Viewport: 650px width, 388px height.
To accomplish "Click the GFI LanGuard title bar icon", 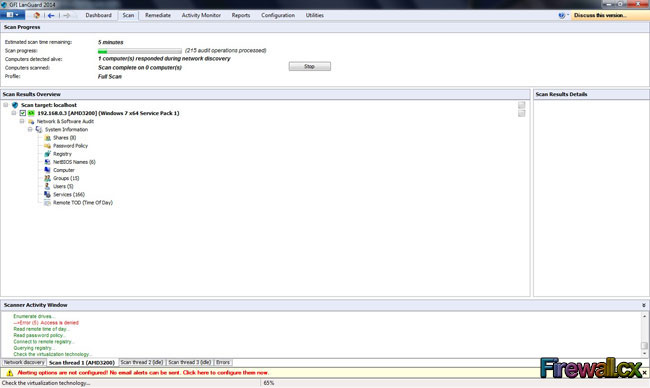I will click(4, 4).
